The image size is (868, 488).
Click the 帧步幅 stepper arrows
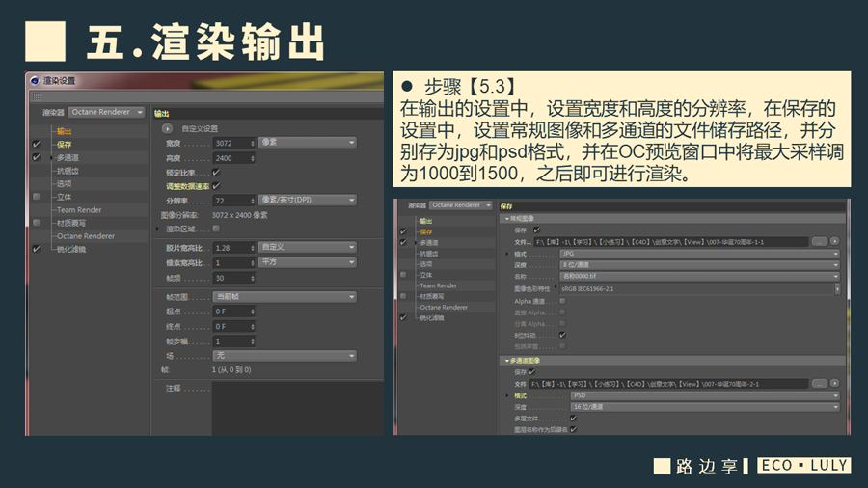(253, 341)
